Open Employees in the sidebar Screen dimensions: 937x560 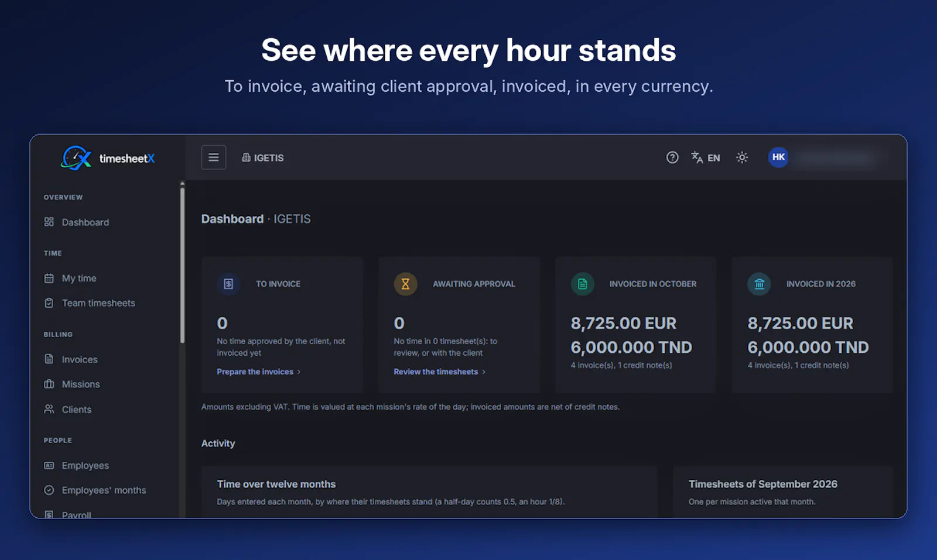point(86,465)
